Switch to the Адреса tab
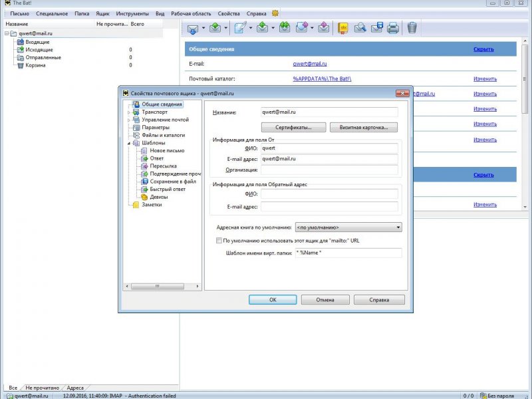Viewport: 532px width, 399px height. 75,388
